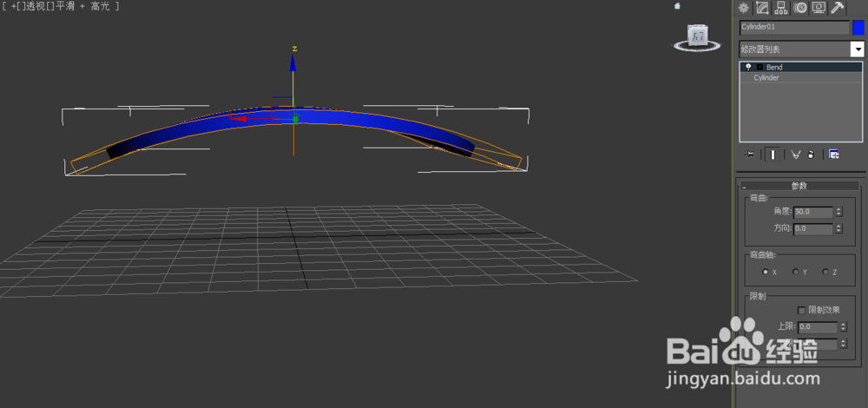Screen dimensions: 868x408
Task: Toggle Show End Result icon
Action: (773, 155)
